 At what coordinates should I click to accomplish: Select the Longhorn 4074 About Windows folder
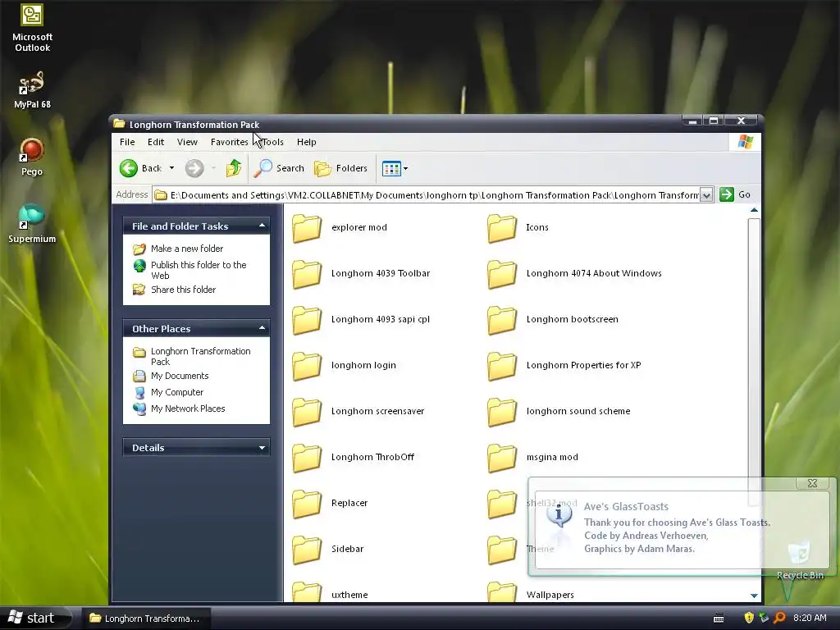(574, 274)
